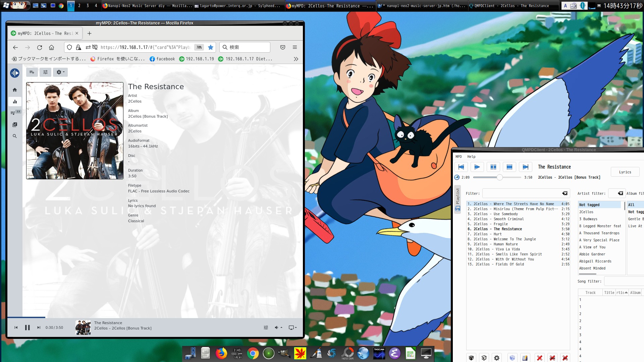Click the add-to-playlist icon button
644x362 pixels.
click(32, 72)
